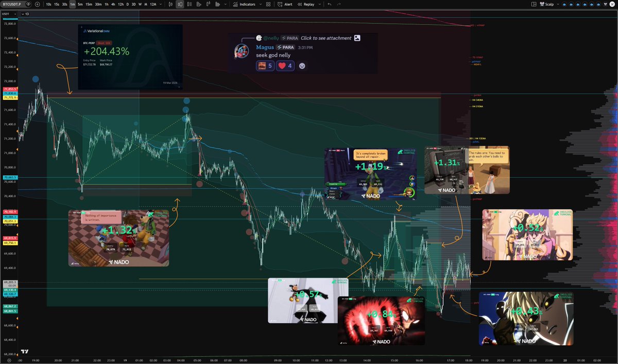This screenshot has height=364, width=618.
Task: Expand the Scalp layout dropdown chevron
Action: 558,4
